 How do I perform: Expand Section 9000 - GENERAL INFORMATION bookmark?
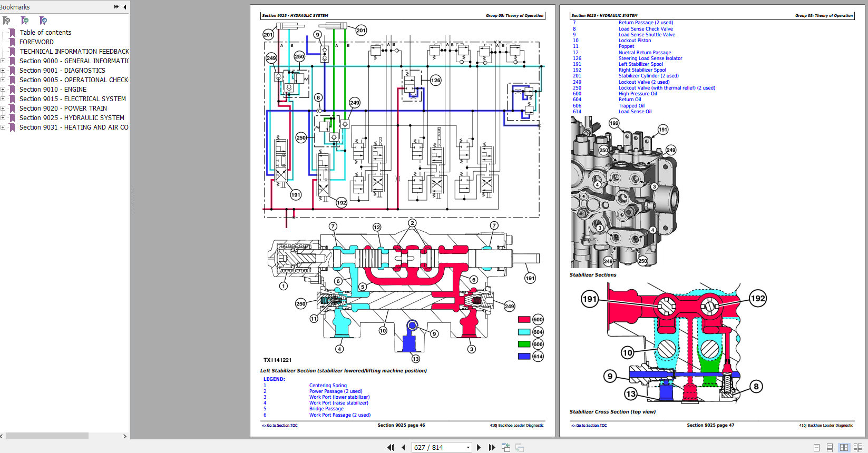pos(3,61)
